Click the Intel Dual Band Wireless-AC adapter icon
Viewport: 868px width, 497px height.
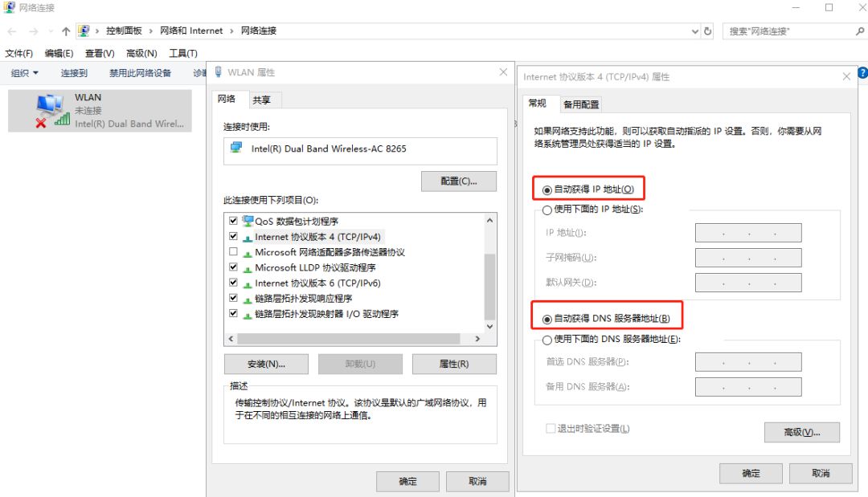click(236, 149)
